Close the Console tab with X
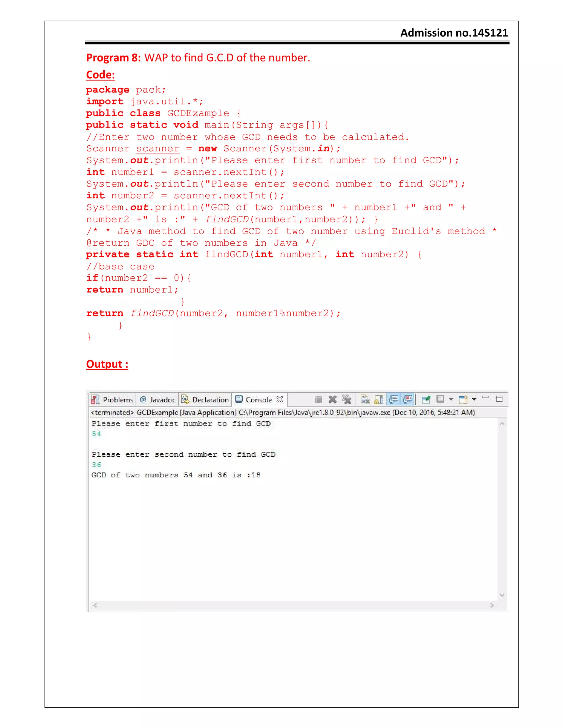Viewport: 563px width, 728px height. tap(280, 399)
